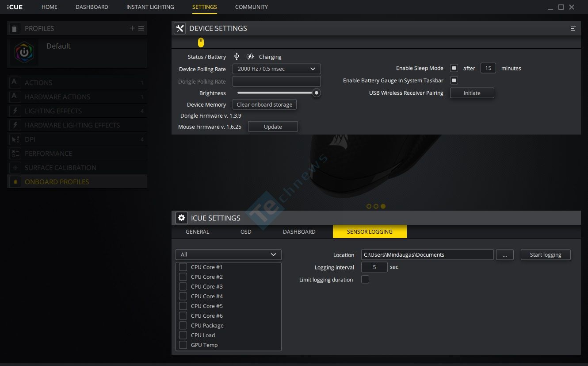
Task: Check CPU Core #3 sensor
Action: (183, 286)
